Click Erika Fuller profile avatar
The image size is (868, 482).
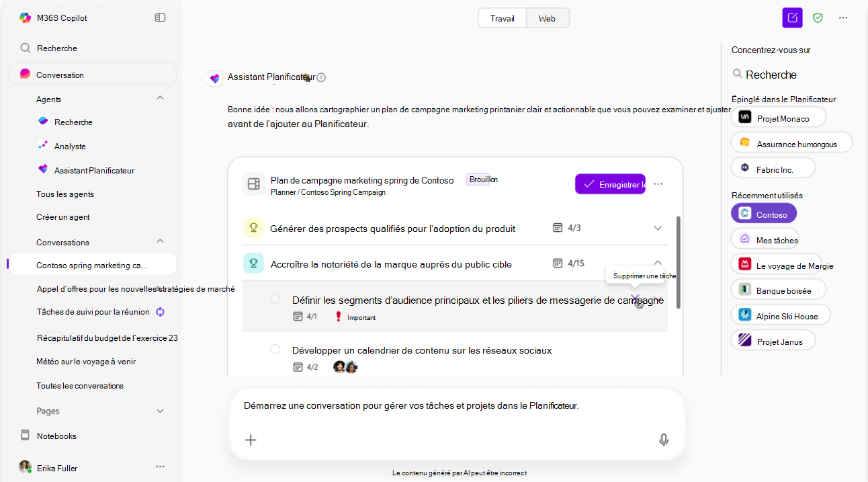(x=26, y=467)
